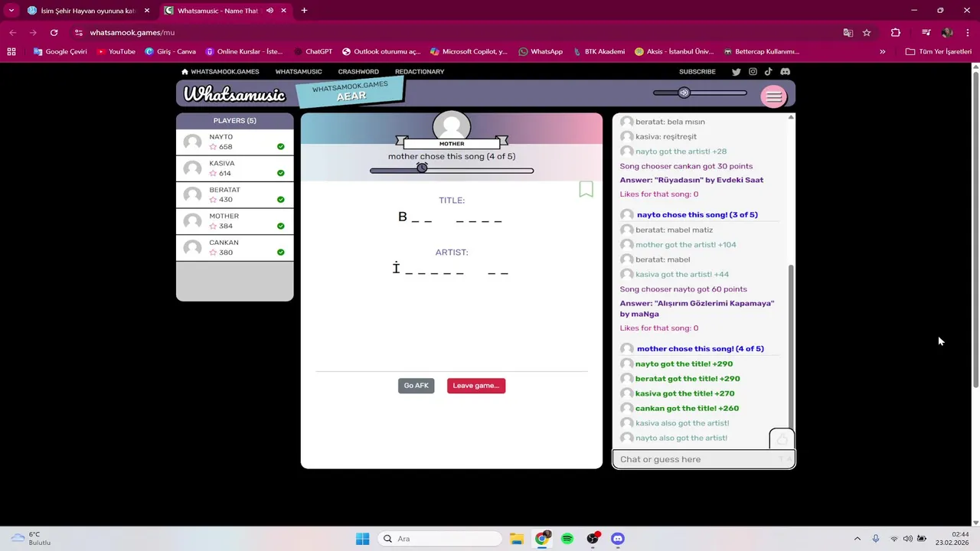Click BERATAT's green ready checkmark
Viewport: 980px width, 551px height.
(281, 200)
